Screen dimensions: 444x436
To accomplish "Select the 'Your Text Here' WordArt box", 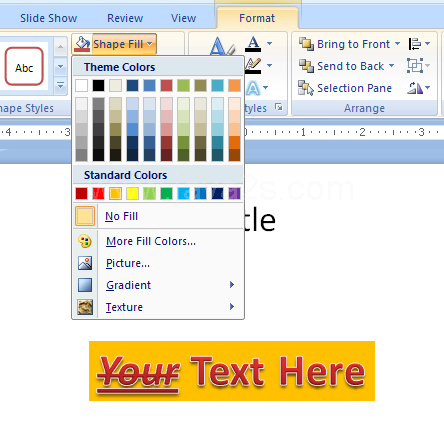I will [232, 371].
